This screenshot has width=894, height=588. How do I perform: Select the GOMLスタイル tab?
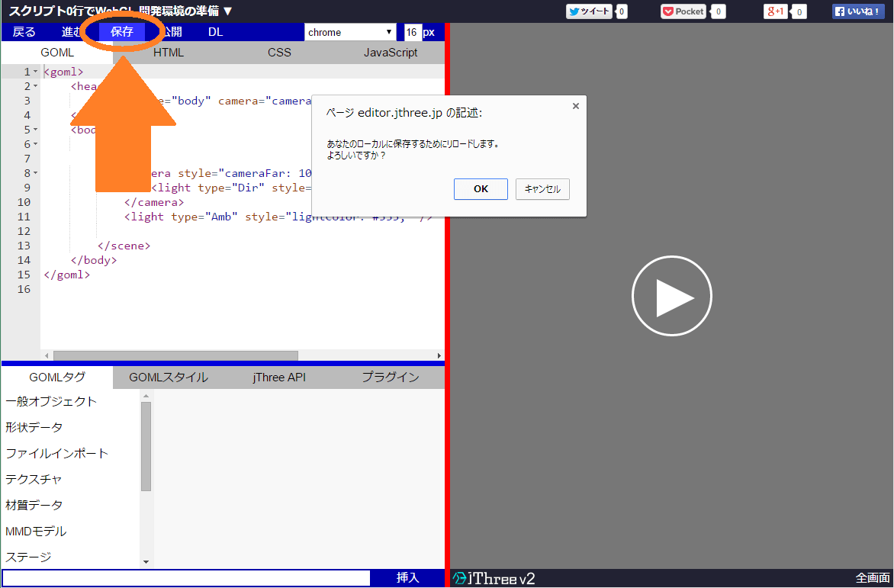pyautogui.click(x=169, y=376)
